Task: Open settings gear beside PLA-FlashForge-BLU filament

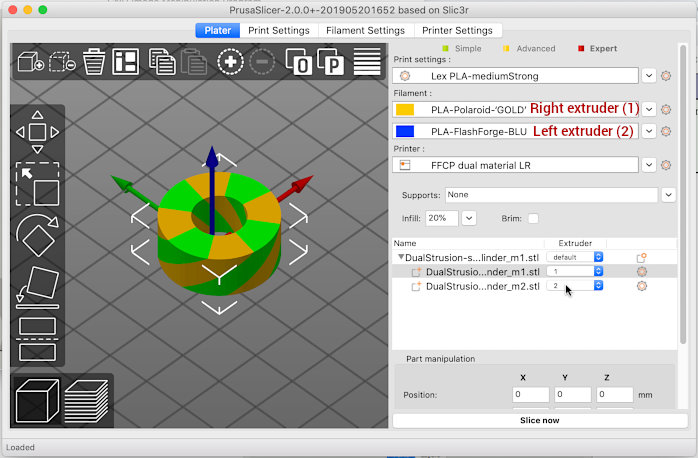Action: 666,131
